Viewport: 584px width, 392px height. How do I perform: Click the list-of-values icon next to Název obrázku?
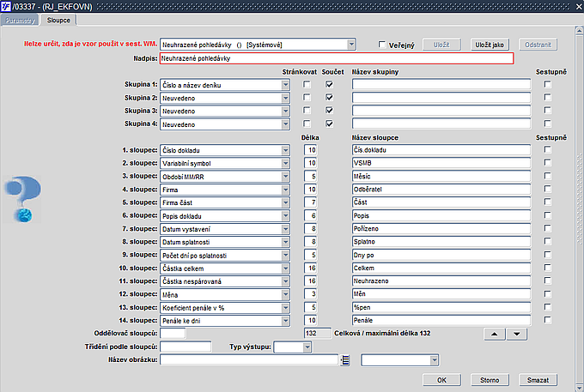(345, 360)
